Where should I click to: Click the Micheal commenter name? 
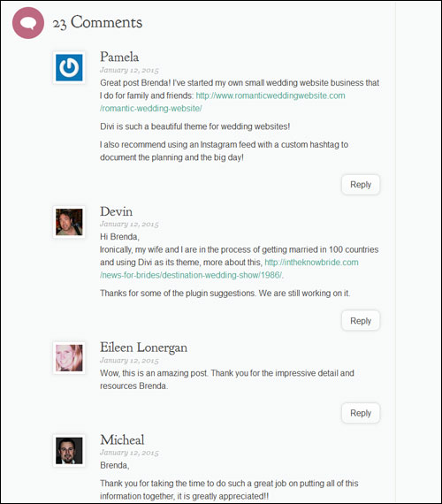click(122, 440)
